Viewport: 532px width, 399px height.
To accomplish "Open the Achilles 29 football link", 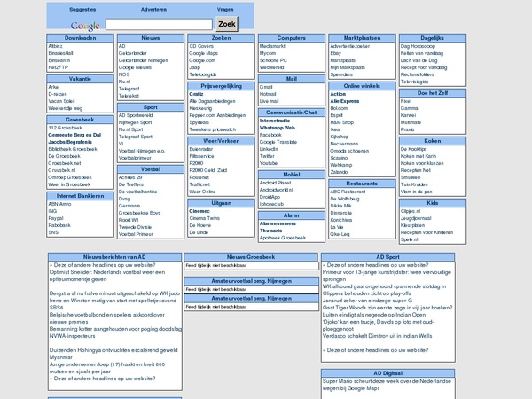I will [x=130, y=177].
